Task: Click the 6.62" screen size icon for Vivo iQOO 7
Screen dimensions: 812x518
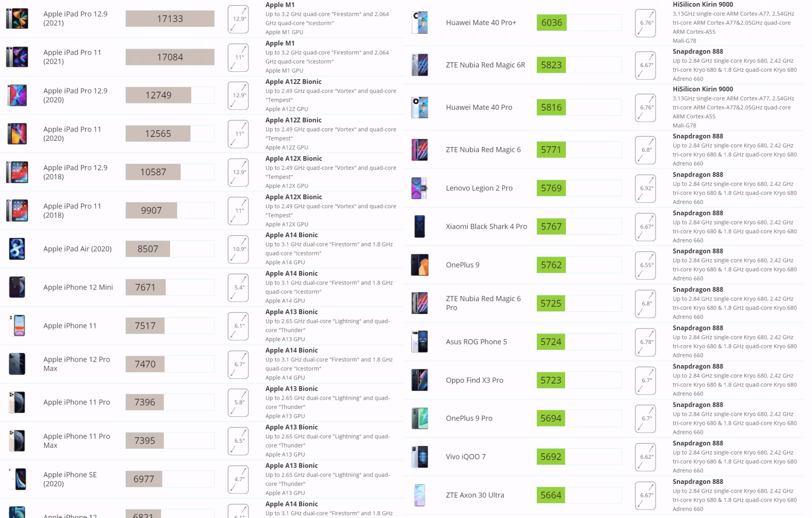Action: click(x=645, y=457)
